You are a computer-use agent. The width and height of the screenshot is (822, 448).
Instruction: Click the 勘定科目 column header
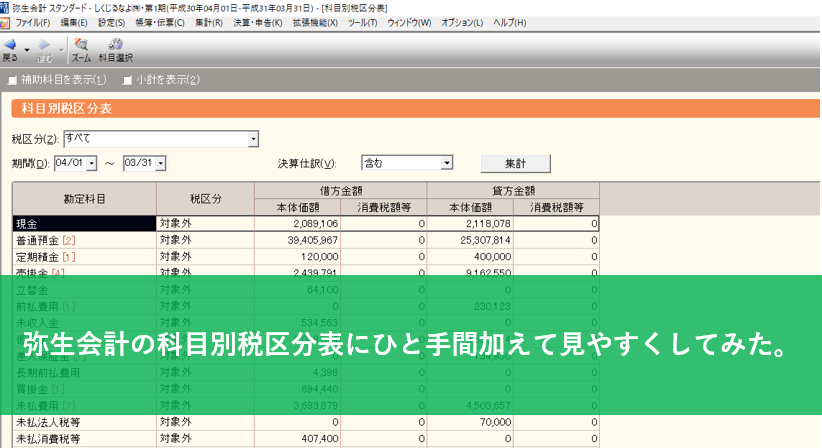point(84,198)
